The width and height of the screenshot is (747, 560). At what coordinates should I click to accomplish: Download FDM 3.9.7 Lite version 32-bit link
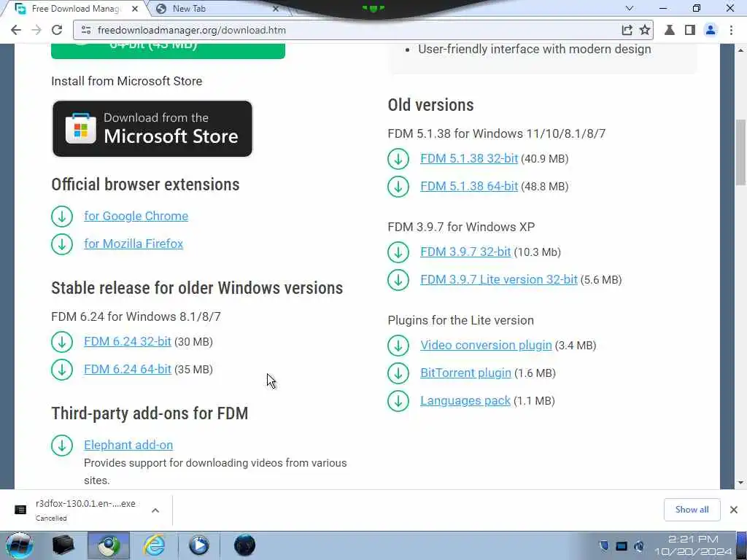(x=499, y=279)
